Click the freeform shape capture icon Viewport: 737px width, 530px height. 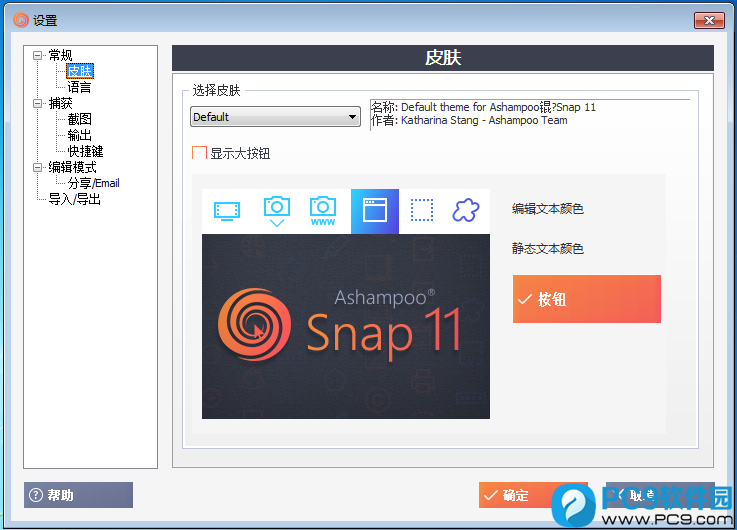pyautogui.click(x=466, y=210)
